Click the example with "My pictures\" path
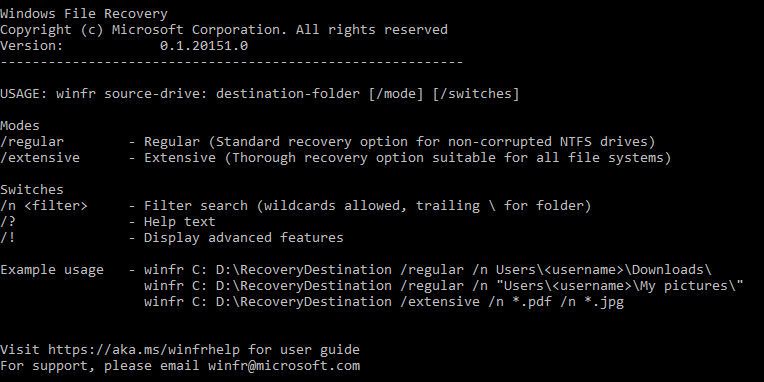 click(444, 286)
